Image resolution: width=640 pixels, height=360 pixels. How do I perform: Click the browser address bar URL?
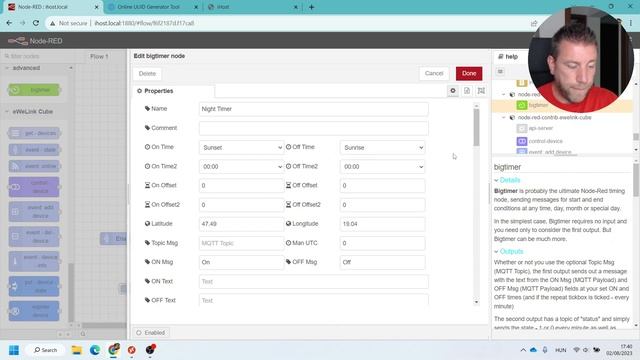point(144,23)
